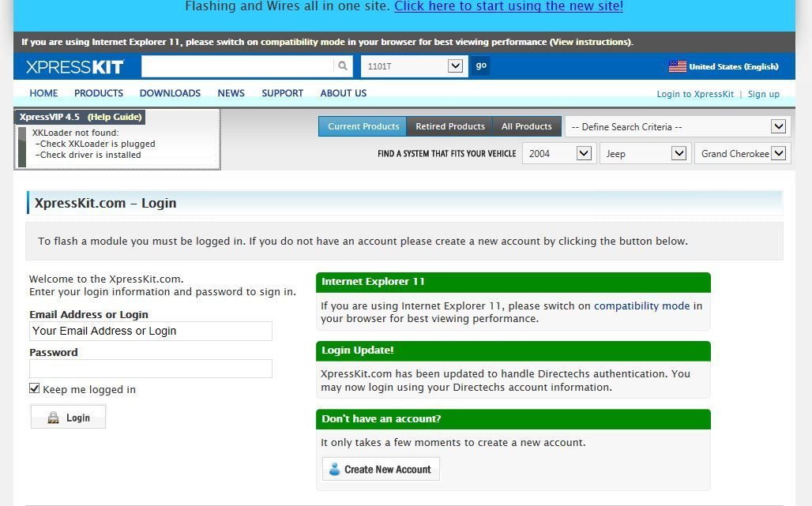Viewport: 812px width, 506px height.
Task: Switch to Retired Products tab
Action: 449,126
